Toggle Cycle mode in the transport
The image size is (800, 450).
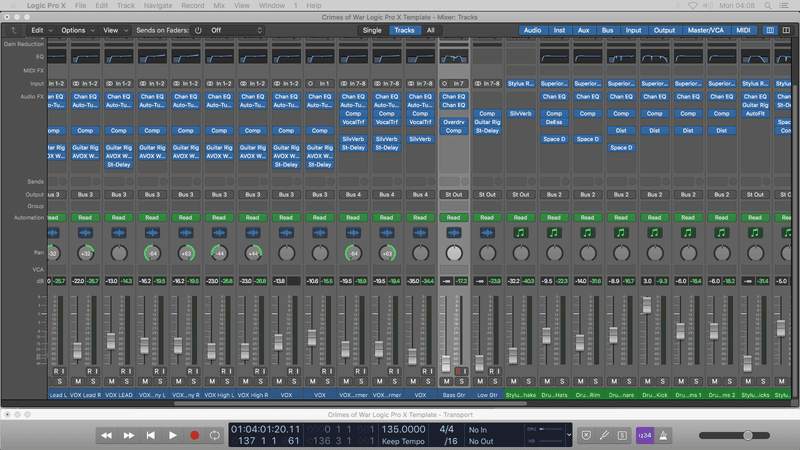point(215,435)
